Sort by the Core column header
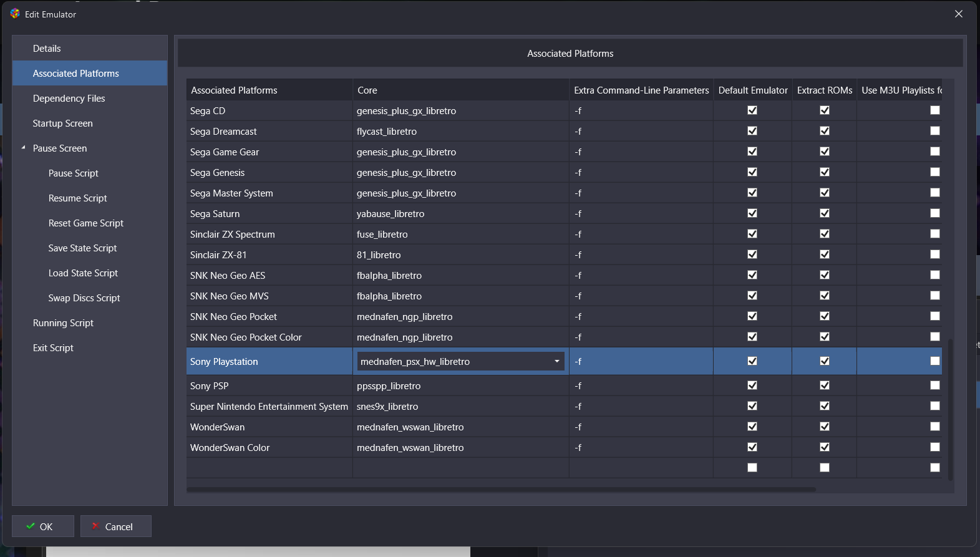 [461, 90]
